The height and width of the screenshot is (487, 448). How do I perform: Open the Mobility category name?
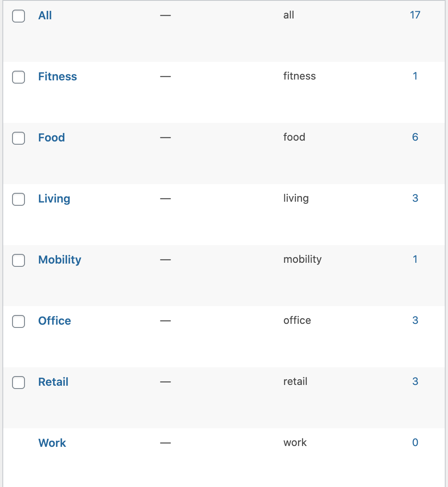(60, 260)
